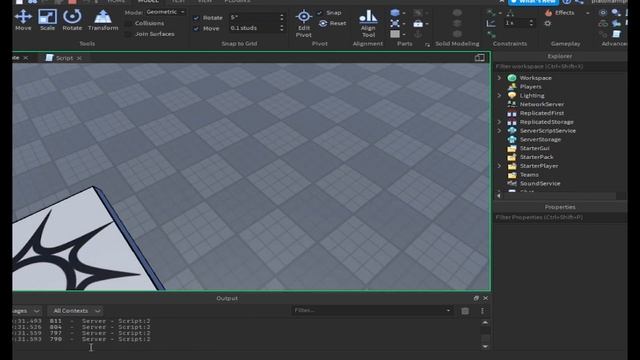The image size is (640, 360).
Task: Click the ServerStorage icon
Action: pyautogui.click(x=512, y=139)
